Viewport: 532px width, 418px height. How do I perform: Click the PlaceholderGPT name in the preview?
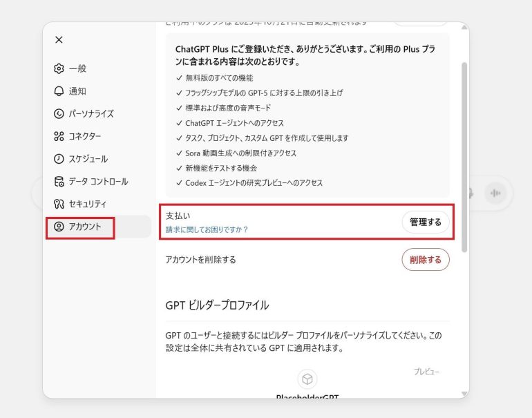307,397
